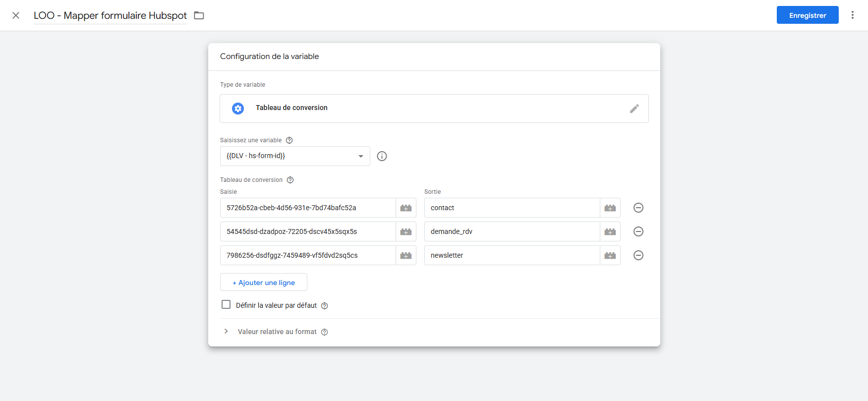Edit the variable name LOO - Mapper formulaire Hubspot
This screenshot has width=868, height=401.
pos(110,15)
